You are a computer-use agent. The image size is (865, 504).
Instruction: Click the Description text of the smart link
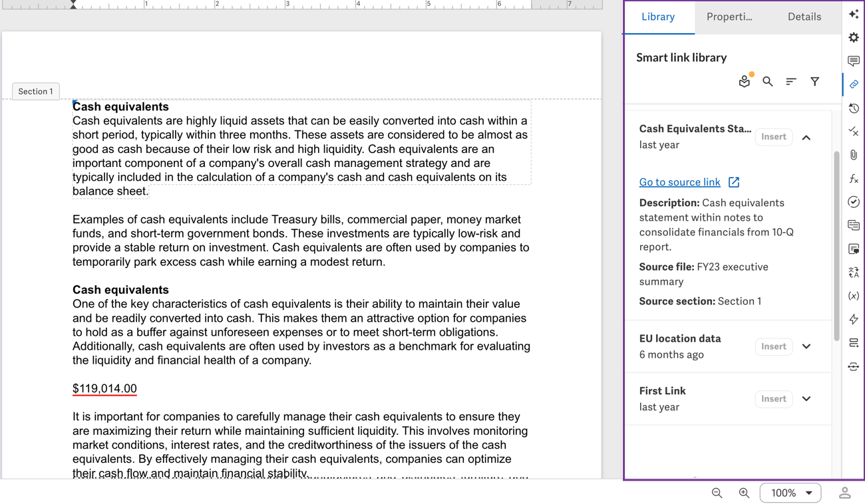tap(717, 225)
